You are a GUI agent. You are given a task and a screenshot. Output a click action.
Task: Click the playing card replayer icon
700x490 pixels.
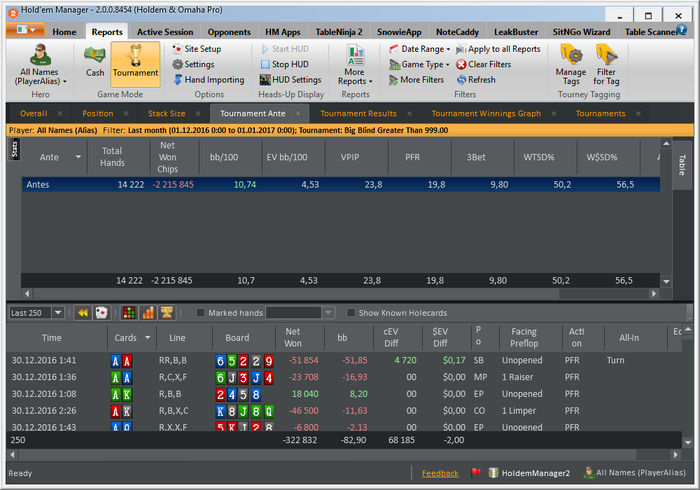(x=101, y=313)
